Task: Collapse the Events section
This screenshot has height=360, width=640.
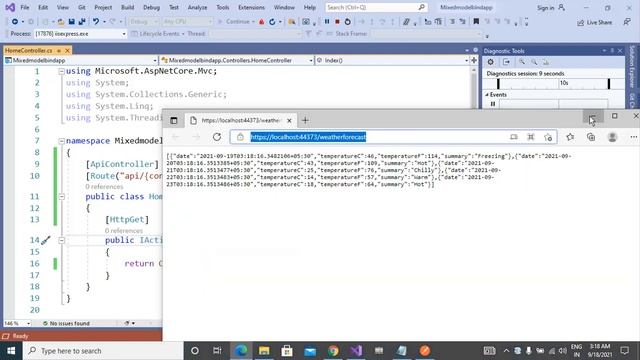Action: click(487, 95)
